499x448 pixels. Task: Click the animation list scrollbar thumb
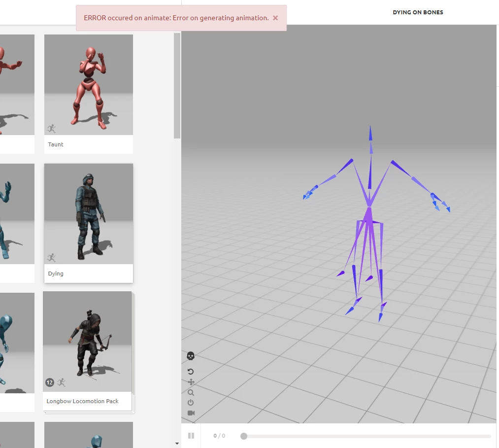(177, 86)
